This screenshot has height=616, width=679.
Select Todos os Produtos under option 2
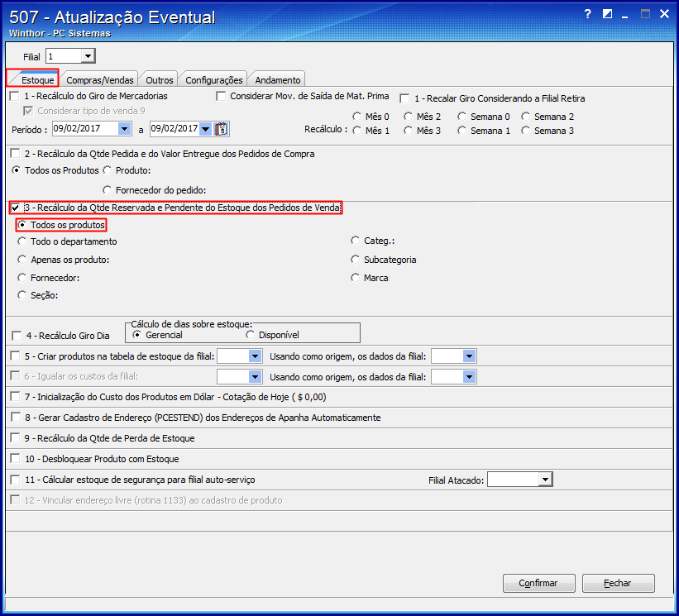(x=16, y=170)
